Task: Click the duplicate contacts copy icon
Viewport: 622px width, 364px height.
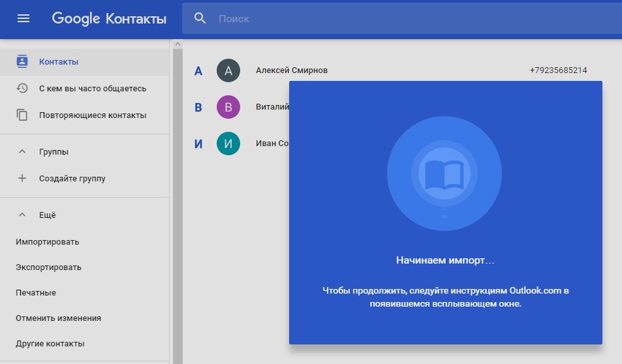Action: tap(22, 115)
